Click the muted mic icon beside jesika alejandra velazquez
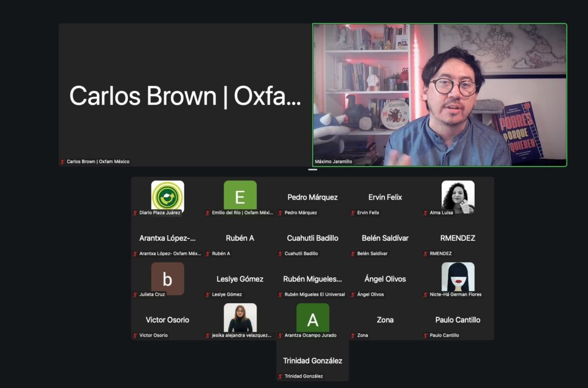The height and width of the screenshot is (388, 588). [x=208, y=336]
